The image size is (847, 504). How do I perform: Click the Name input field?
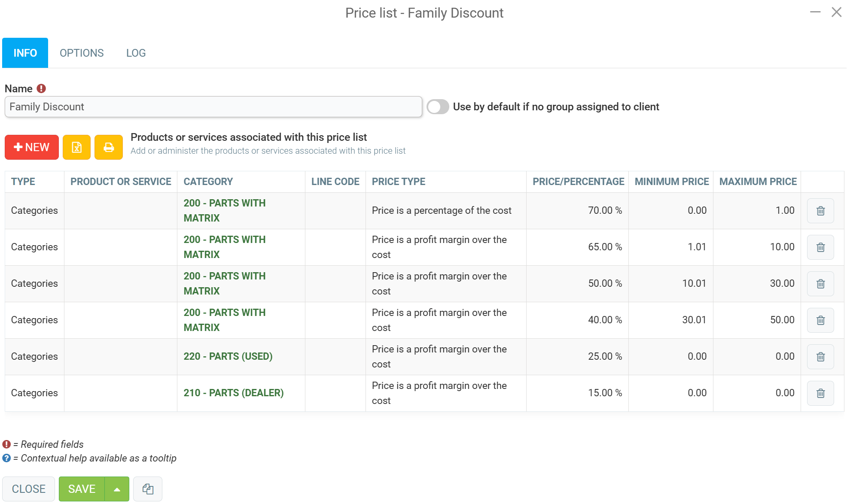[x=213, y=107]
